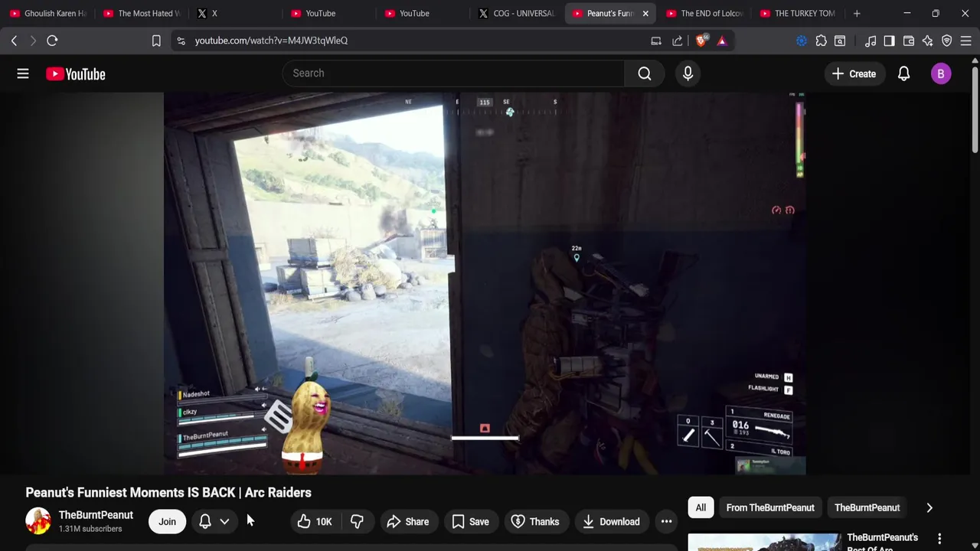Select the second TheBurntPeanut chip
980x551 pixels.
tap(867, 507)
